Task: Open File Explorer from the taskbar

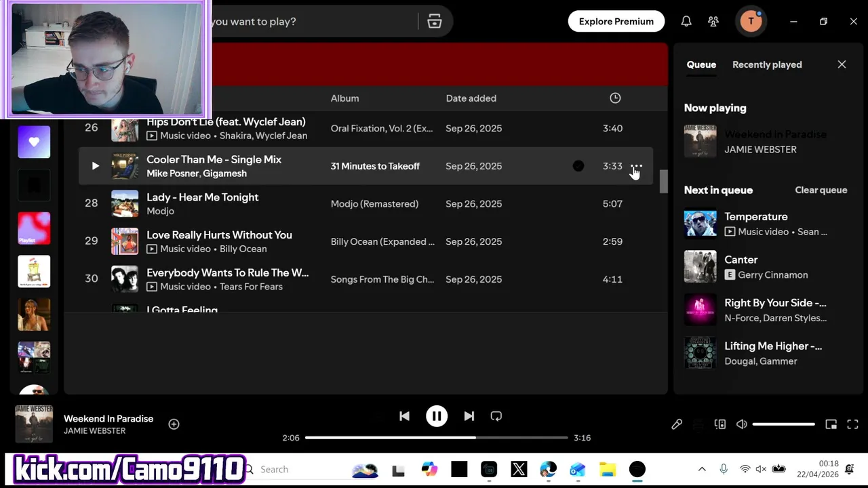Action: (x=608, y=469)
